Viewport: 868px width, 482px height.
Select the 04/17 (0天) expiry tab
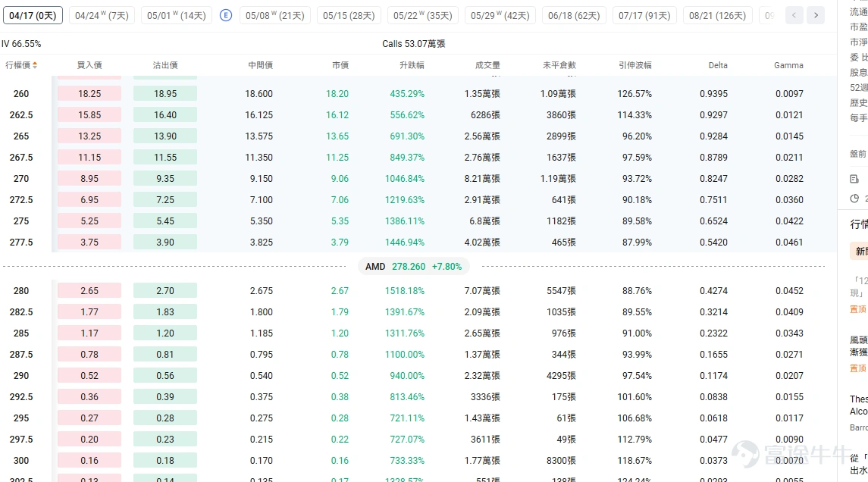(x=33, y=15)
